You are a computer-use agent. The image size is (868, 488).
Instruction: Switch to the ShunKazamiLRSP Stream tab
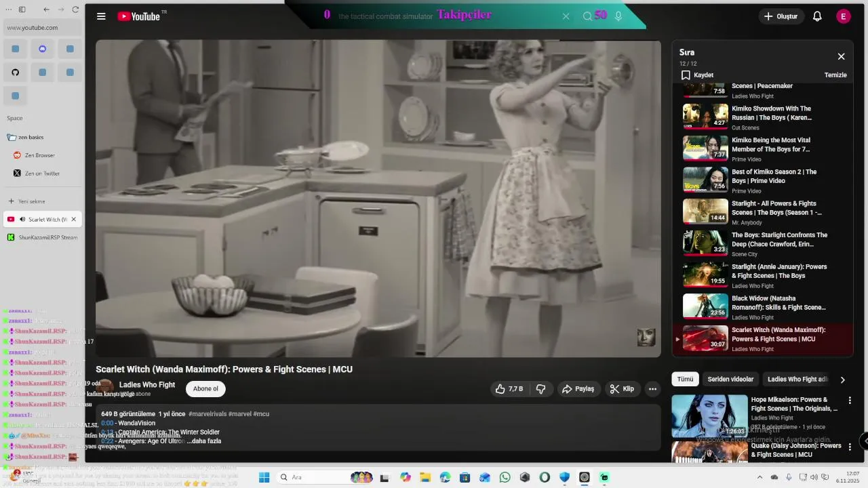pos(43,237)
